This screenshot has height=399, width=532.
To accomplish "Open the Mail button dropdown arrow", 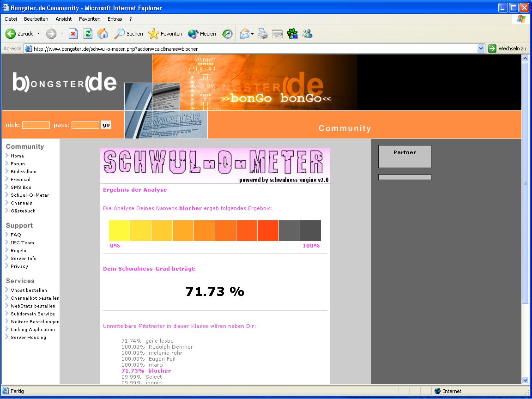I will (253, 34).
